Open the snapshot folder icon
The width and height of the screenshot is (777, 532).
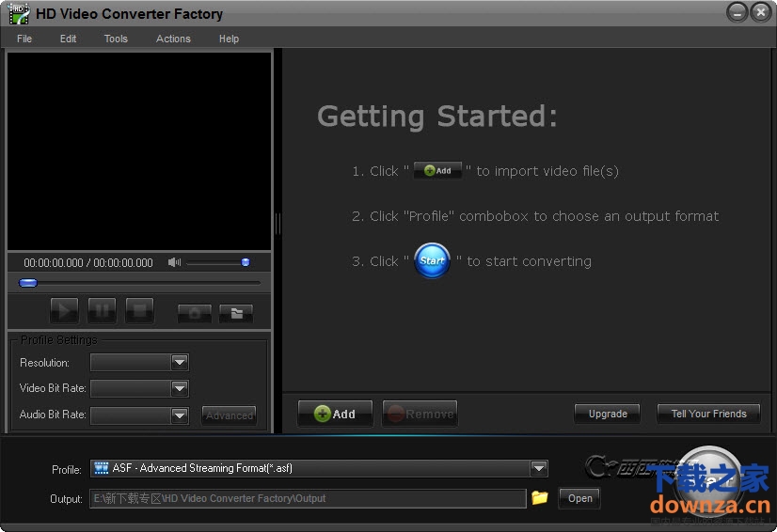coord(236,313)
